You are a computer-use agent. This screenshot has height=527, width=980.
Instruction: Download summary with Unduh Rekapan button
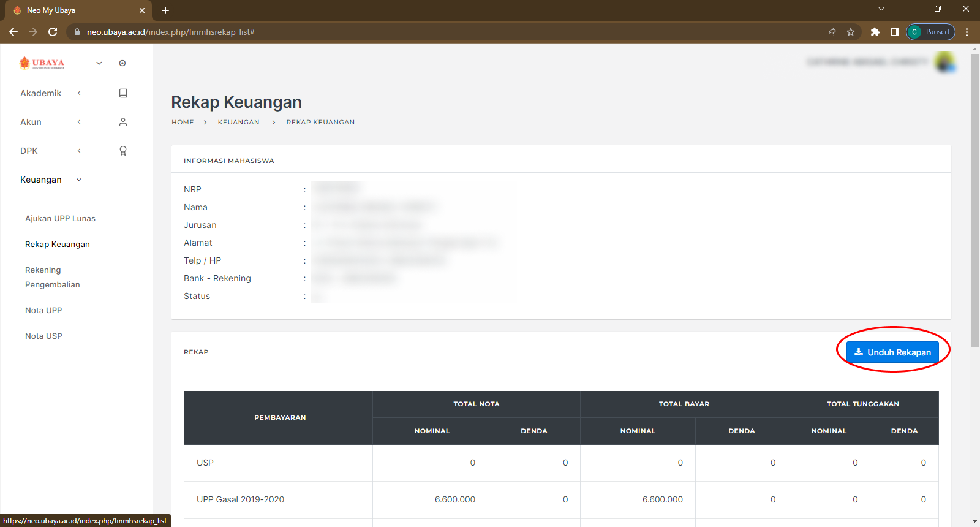[892, 352]
